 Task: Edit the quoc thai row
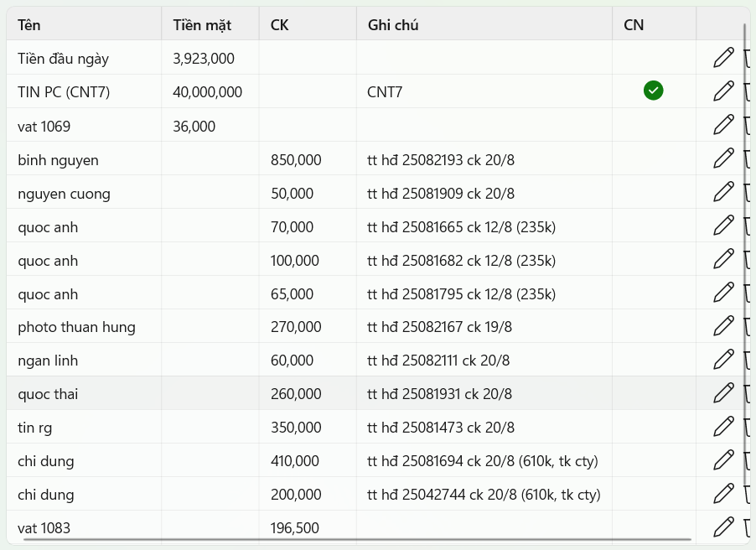[x=723, y=393]
